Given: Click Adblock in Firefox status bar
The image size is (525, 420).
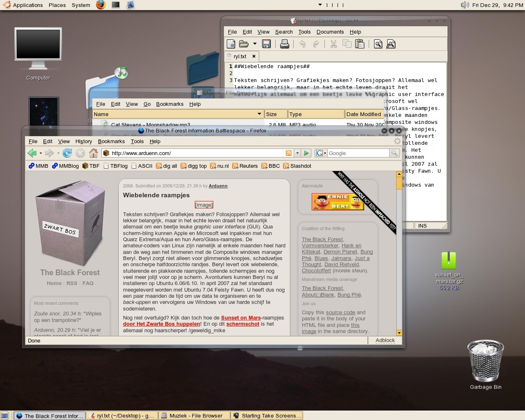Looking at the screenshot, I should (x=385, y=340).
